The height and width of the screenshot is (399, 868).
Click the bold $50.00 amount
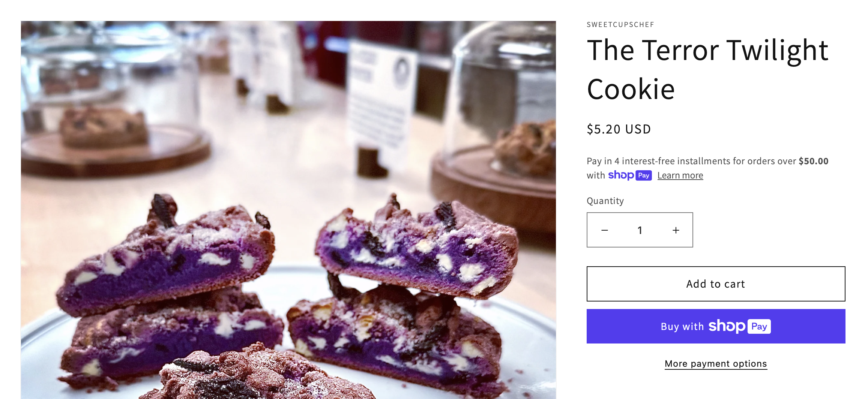tap(813, 161)
